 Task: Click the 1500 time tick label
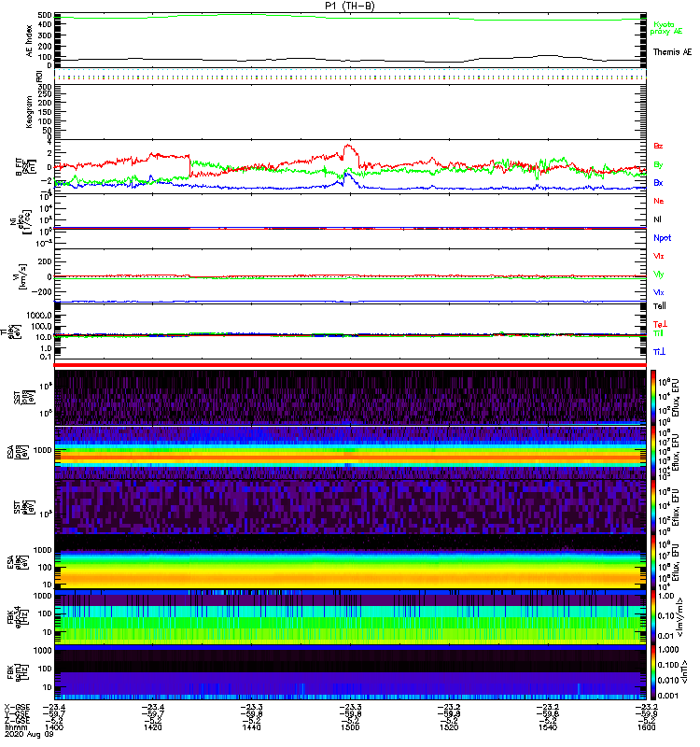point(350,727)
